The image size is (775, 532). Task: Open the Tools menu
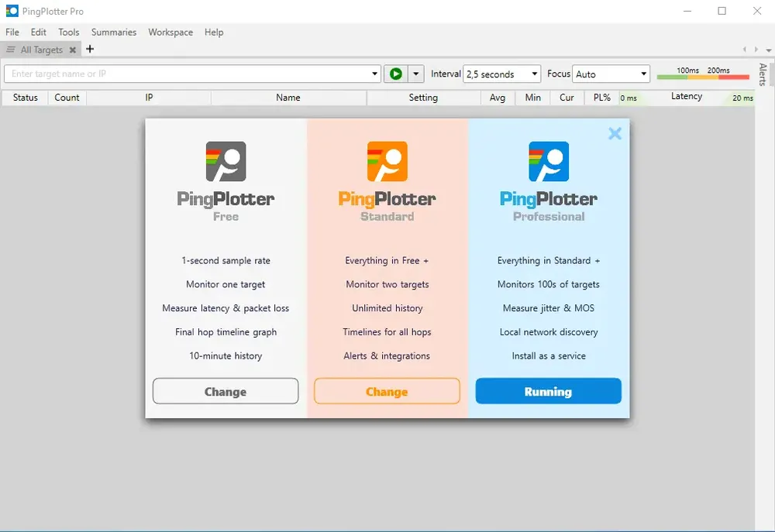pyautogui.click(x=69, y=32)
